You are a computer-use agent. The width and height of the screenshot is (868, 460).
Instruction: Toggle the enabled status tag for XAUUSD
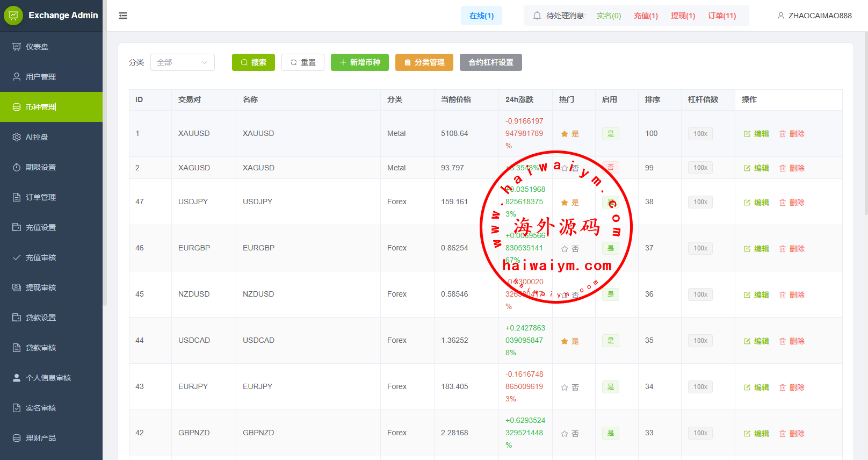tap(611, 134)
